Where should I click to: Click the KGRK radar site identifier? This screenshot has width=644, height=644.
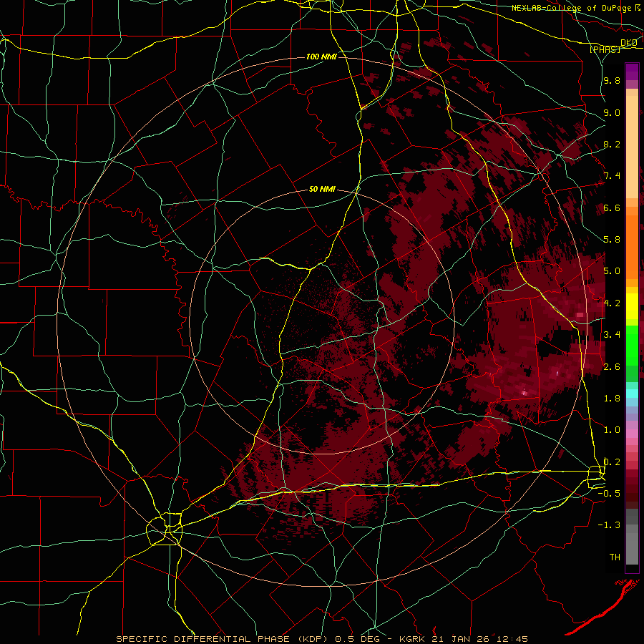coord(413,639)
